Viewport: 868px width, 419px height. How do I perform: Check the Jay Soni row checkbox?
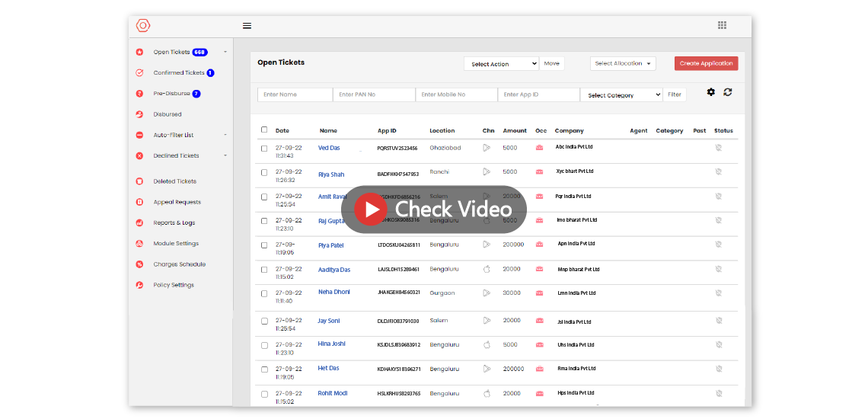264,321
